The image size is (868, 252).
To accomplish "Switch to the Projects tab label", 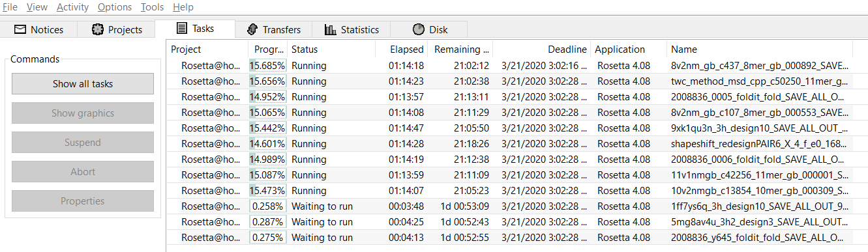I will (x=125, y=29).
